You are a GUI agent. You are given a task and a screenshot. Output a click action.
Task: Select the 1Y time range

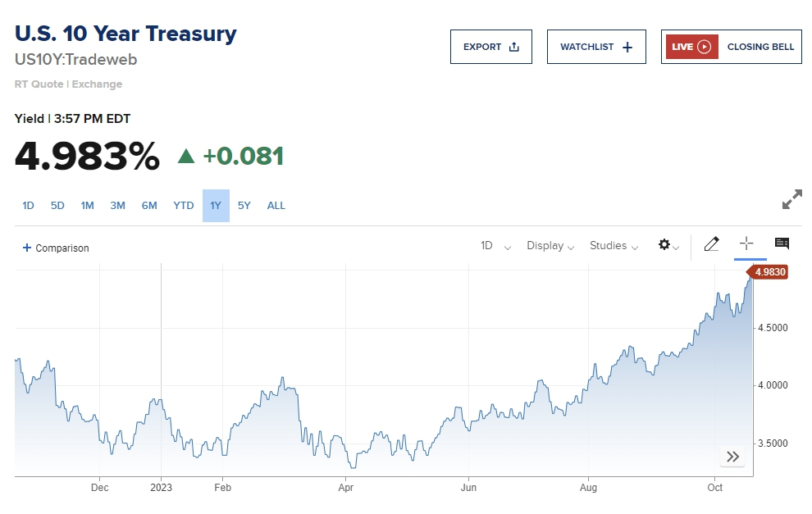click(x=216, y=206)
